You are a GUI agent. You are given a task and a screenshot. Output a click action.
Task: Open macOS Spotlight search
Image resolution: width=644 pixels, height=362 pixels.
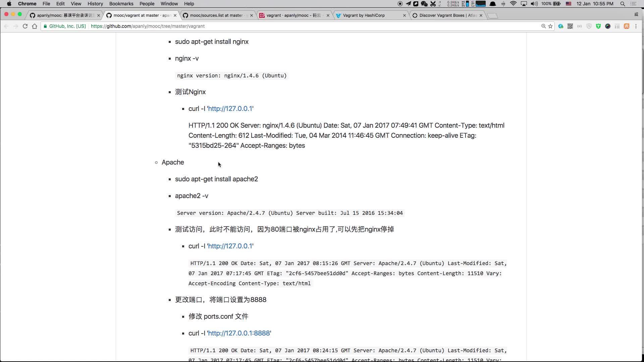click(623, 4)
